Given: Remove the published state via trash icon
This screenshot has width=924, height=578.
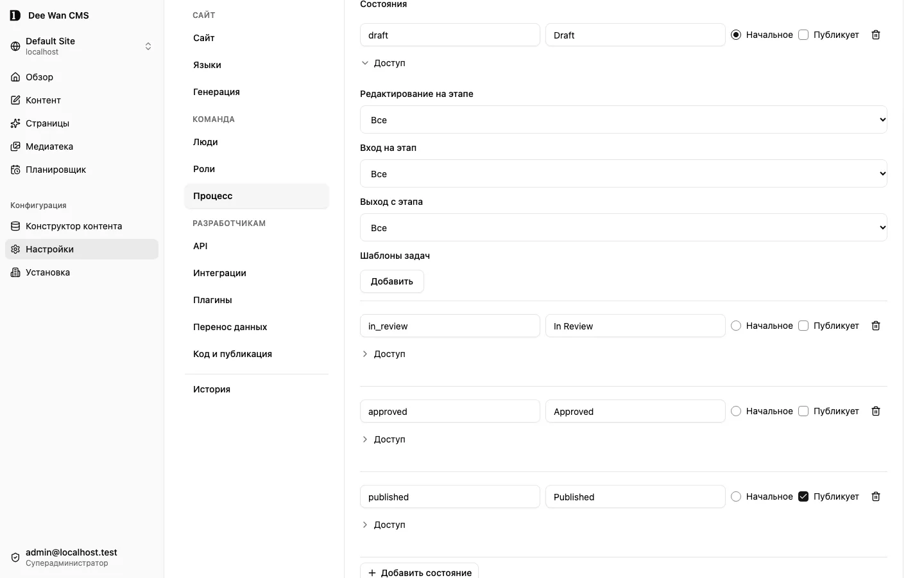Looking at the screenshot, I should click(x=876, y=496).
